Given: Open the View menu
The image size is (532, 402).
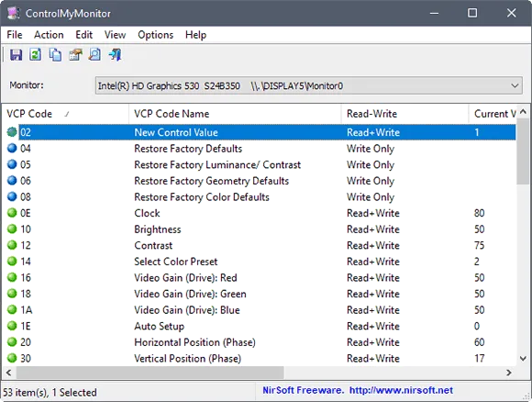Looking at the screenshot, I should [x=115, y=35].
